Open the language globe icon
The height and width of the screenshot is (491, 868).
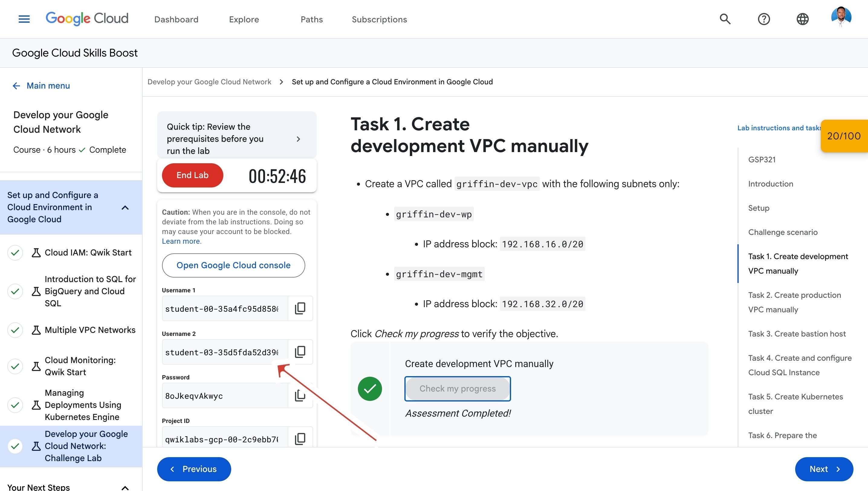tap(803, 19)
